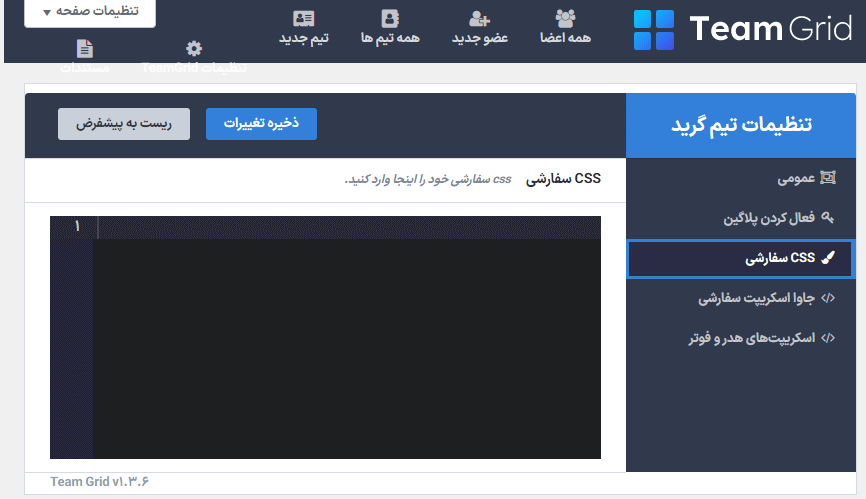Image resolution: width=866 pixels, height=499 pixels.
Task: Click line number 1 in editor gutter
Action: pyautogui.click(x=76, y=227)
